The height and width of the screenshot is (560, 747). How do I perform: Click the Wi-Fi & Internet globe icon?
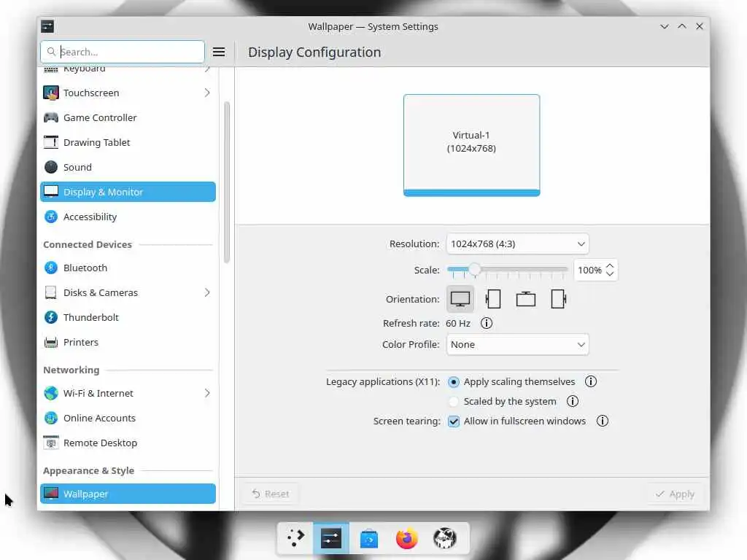tap(51, 393)
